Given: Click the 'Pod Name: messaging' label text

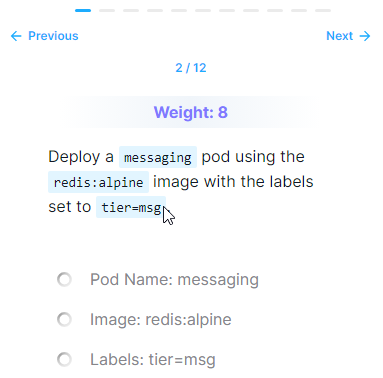Looking at the screenshot, I should pos(174,280).
